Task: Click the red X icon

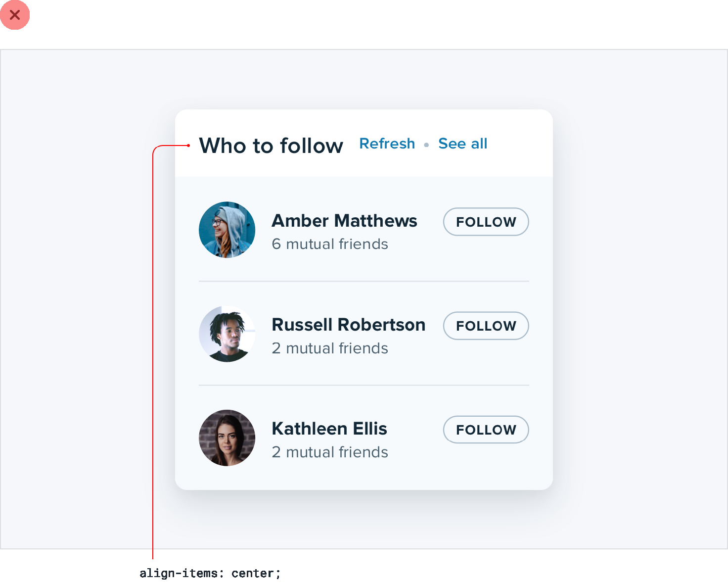Action: click(15, 15)
